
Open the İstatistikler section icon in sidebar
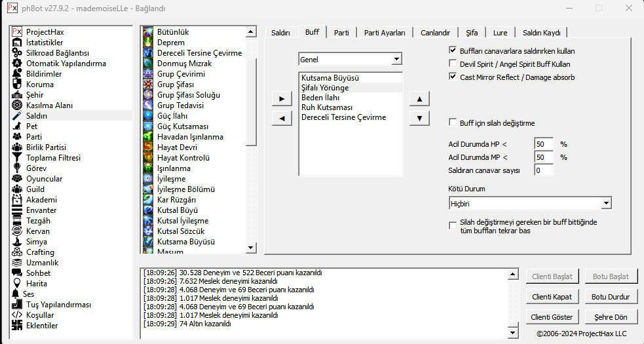(x=18, y=43)
